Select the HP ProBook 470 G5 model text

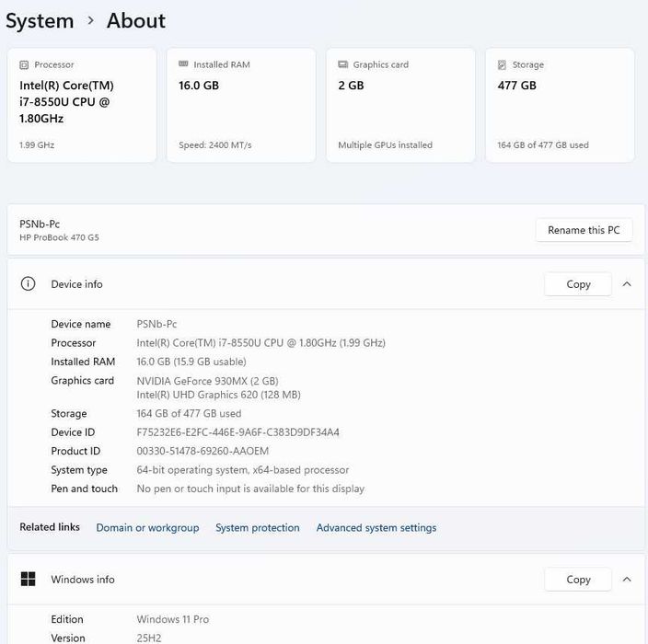click(59, 237)
